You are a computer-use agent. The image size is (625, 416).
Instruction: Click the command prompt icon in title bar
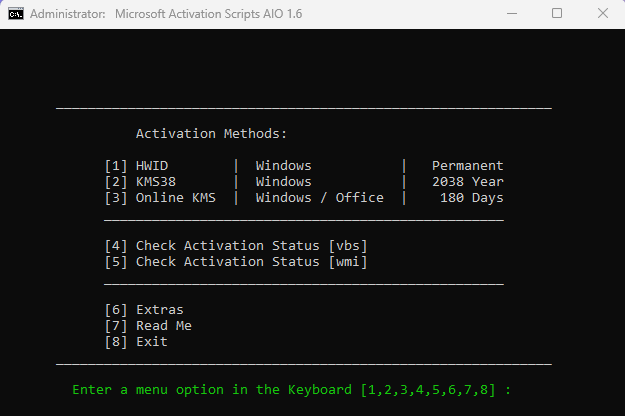click(x=16, y=14)
